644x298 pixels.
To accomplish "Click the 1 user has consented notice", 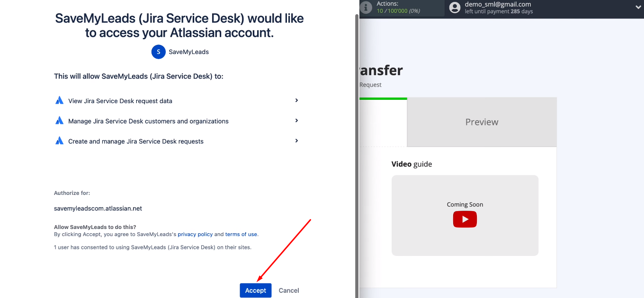I will [x=152, y=247].
